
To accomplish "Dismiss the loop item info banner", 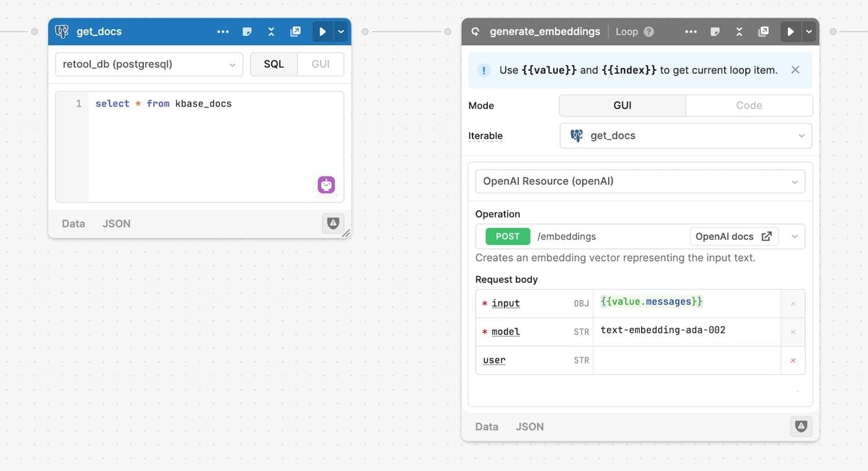I will point(795,70).
